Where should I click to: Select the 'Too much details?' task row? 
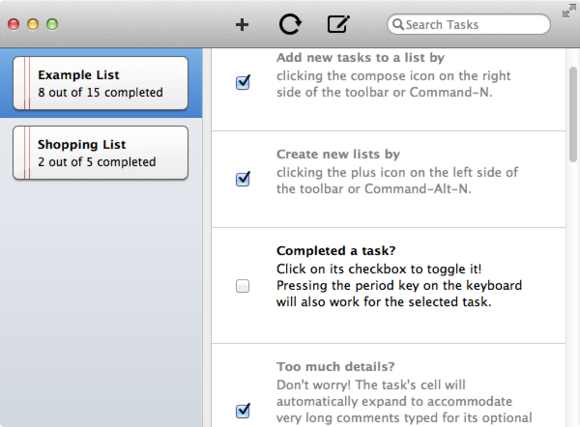point(388,386)
